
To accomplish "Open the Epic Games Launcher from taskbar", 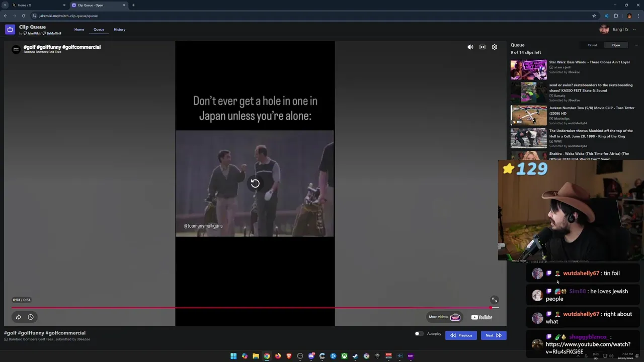I will 377,356.
